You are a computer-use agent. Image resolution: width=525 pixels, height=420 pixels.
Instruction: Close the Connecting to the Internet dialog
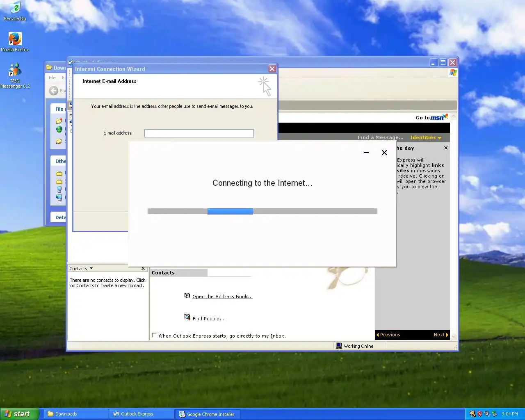coord(384,153)
